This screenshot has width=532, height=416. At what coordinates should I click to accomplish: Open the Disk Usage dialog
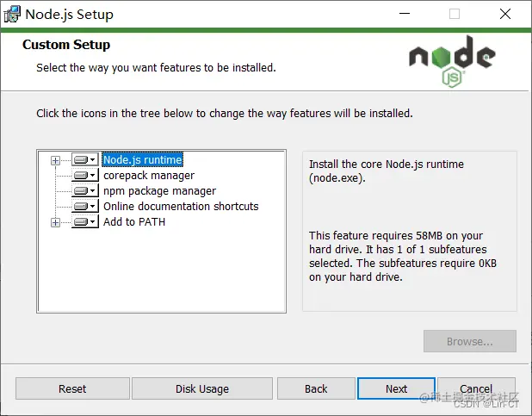[x=202, y=388]
